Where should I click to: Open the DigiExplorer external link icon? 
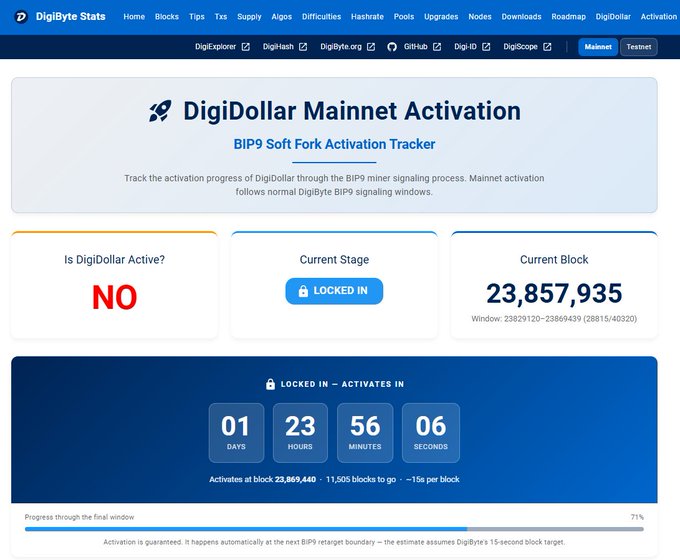(245, 47)
